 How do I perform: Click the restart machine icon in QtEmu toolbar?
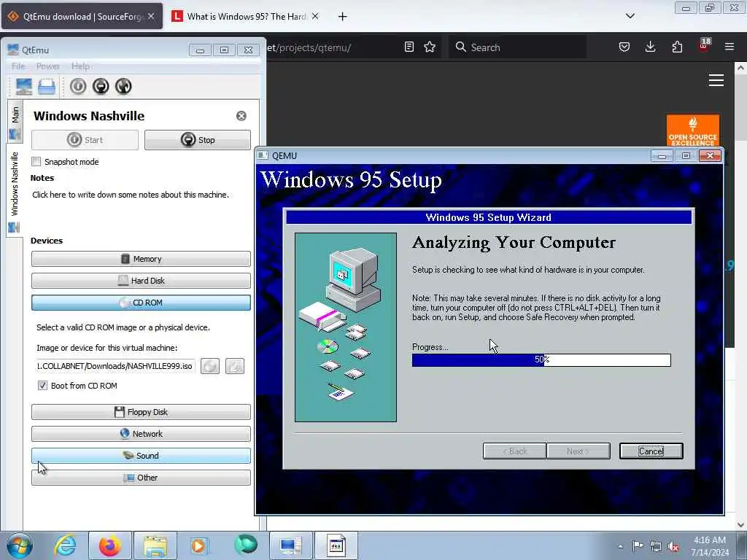coord(123,86)
